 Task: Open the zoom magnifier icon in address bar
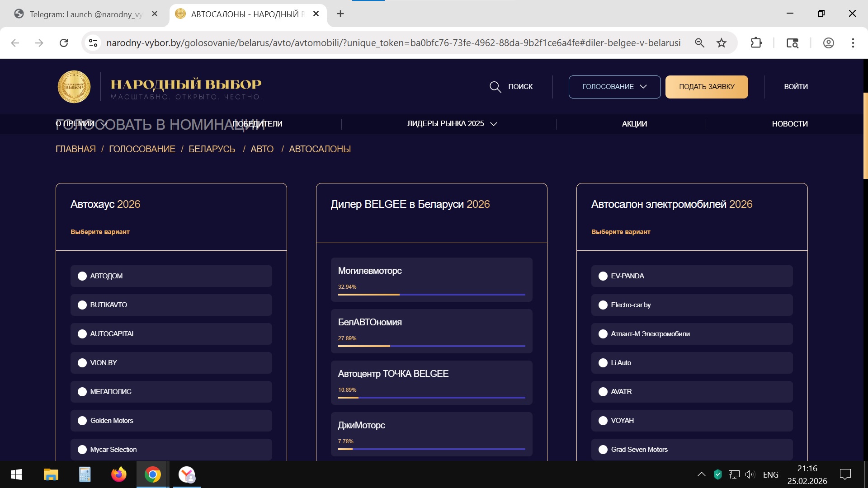[699, 43]
